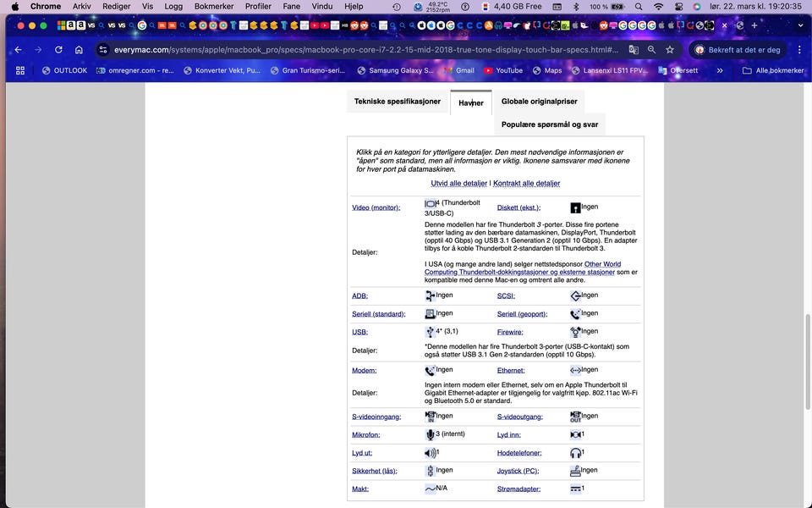
Task: Open a new browser tab
Action: coord(754,25)
